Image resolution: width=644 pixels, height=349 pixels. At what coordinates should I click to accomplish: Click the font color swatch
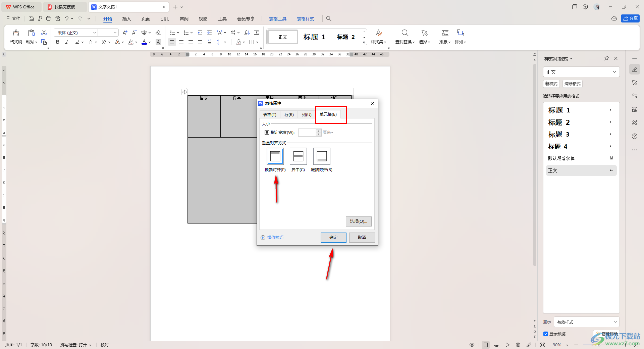(x=144, y=42)
